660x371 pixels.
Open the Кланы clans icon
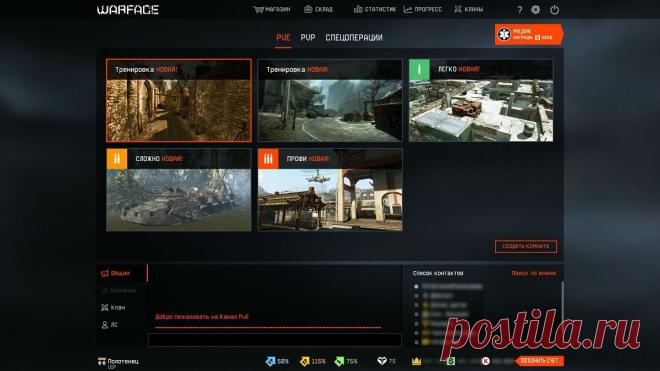[x=458, y=9]
